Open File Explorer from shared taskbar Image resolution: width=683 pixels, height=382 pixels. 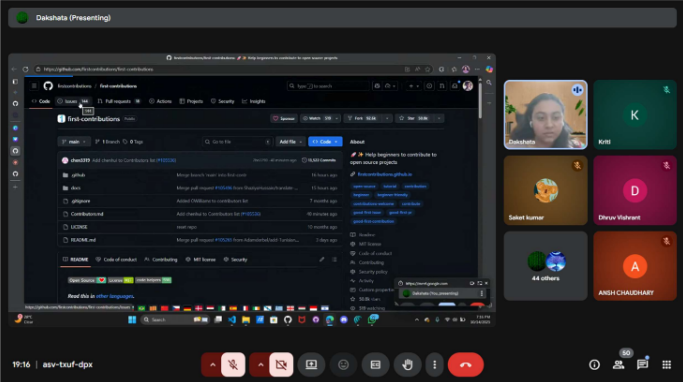point(246,320)
